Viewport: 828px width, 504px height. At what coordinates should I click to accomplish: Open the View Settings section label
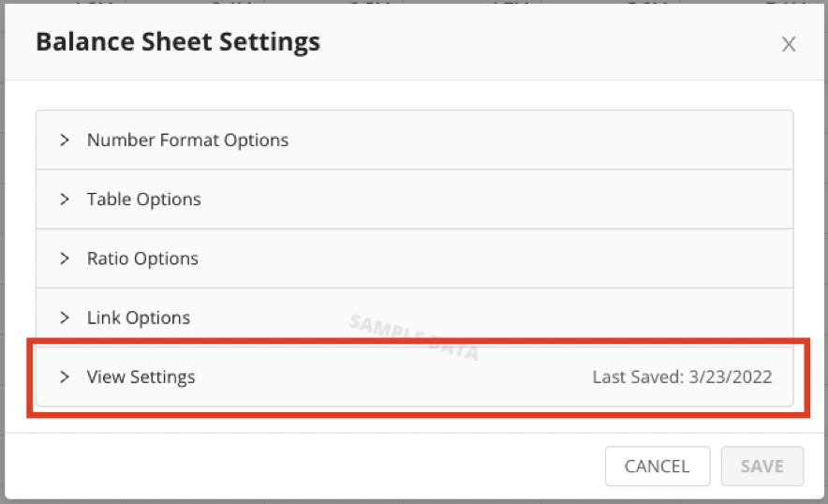[x=141, y=377]
